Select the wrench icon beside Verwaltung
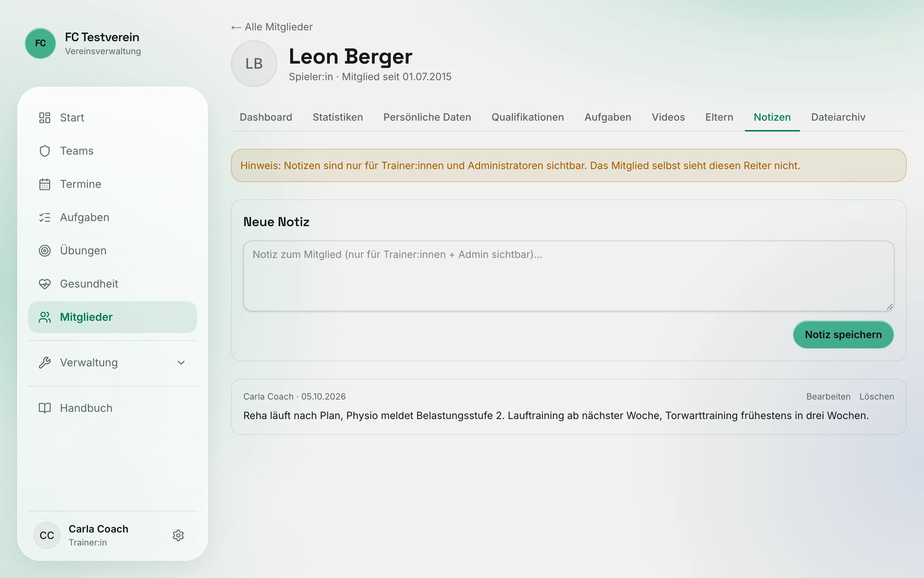The width and height of the screenshot is (924, 578). pyautogui.click(x=45, y=363)
